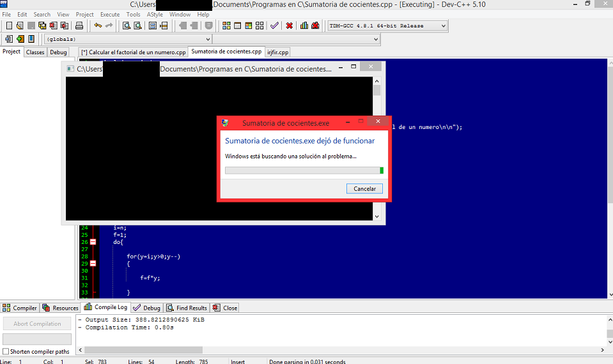Click the Close All files icon
Image resolution: width=613 pixels, height=364 pixels.
[65, 26]
